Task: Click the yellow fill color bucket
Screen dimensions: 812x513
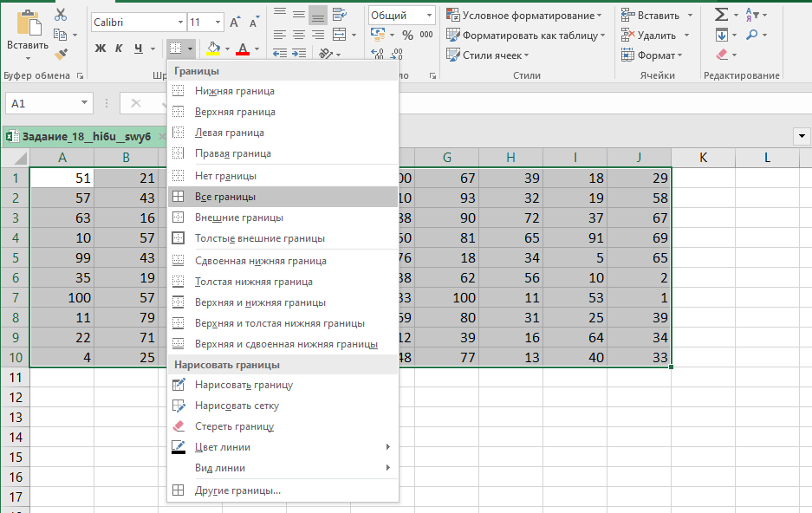Action: point(212,48)
